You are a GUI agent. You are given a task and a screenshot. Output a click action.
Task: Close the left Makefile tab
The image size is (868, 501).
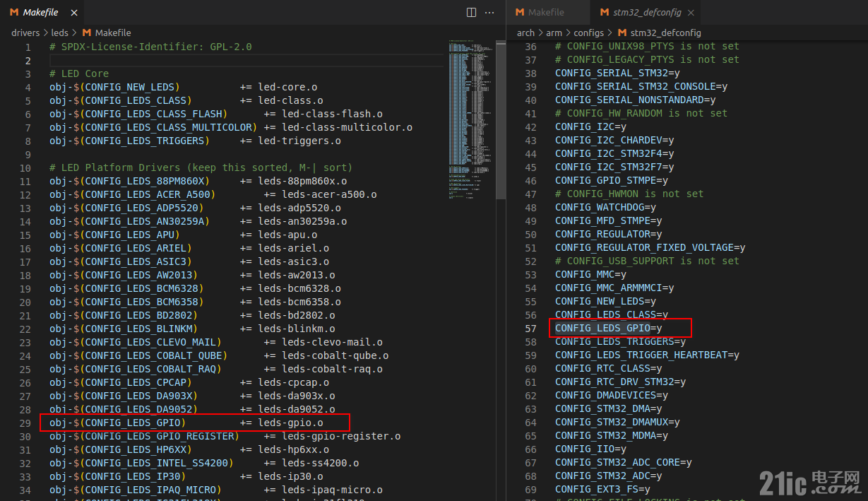(x=73, y=13)
